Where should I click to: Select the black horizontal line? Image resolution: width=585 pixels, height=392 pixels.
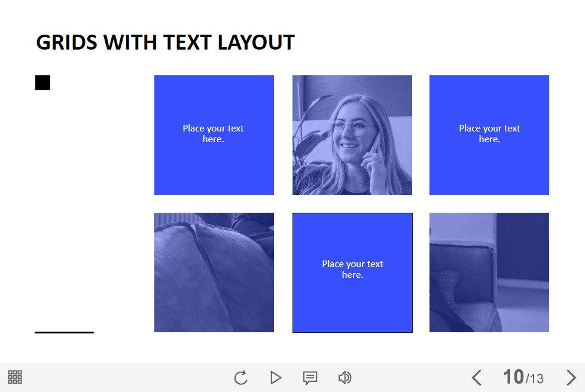64,332
